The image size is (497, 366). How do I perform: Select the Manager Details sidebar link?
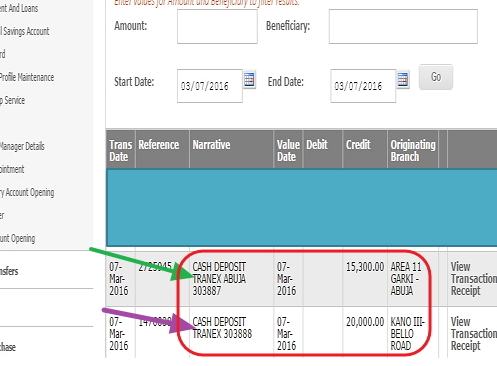pyautogui.click(x=22, y=146)
